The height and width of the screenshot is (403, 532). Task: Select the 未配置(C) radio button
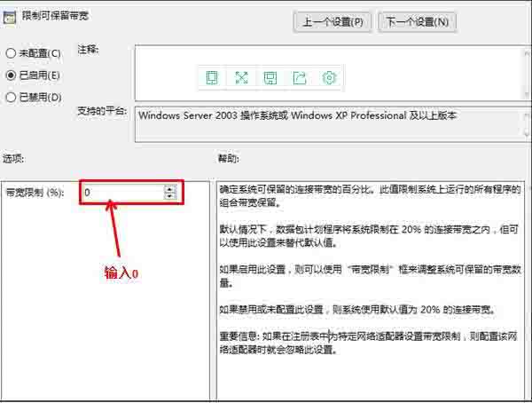tap(11, 53)
